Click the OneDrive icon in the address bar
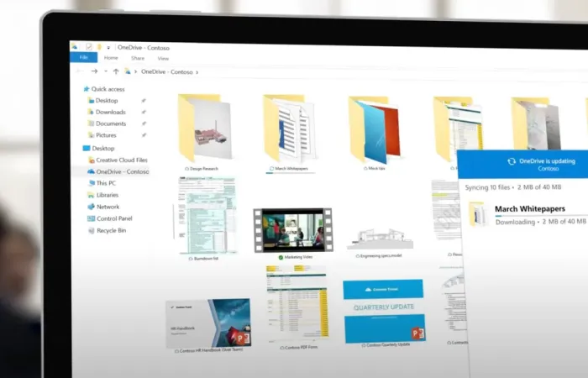 point(128,71)
